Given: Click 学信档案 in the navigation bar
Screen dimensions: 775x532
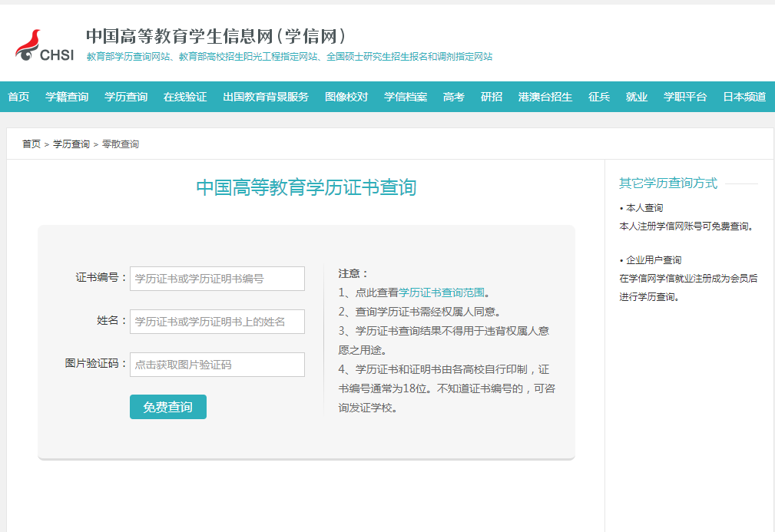Looking at the screenshot, I should [406, 97].
